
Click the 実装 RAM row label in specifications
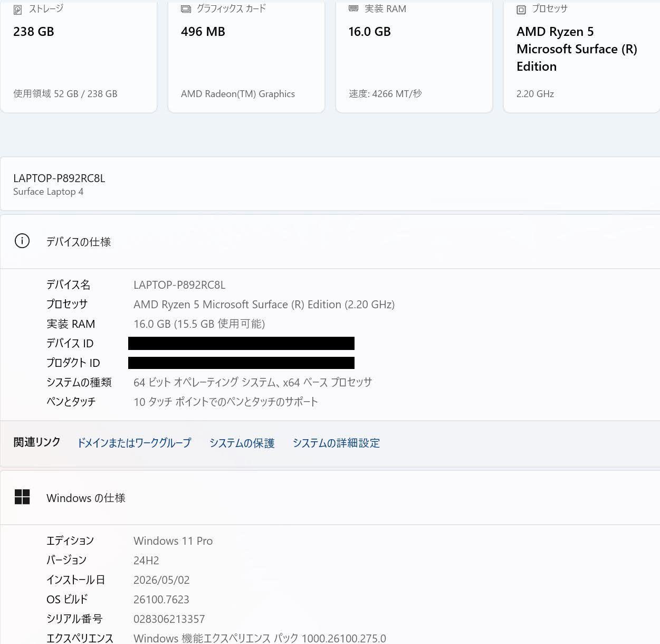71,324
